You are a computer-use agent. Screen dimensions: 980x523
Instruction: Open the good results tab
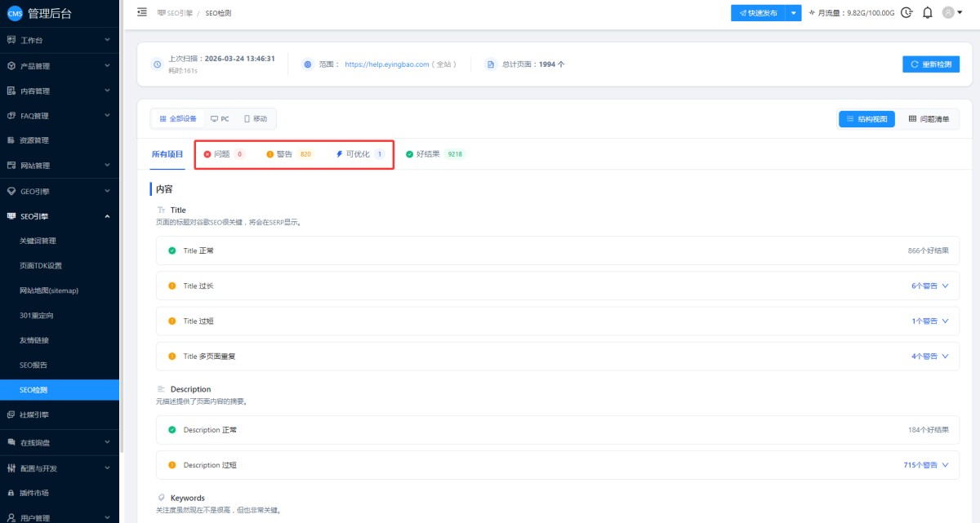point(434,154)
